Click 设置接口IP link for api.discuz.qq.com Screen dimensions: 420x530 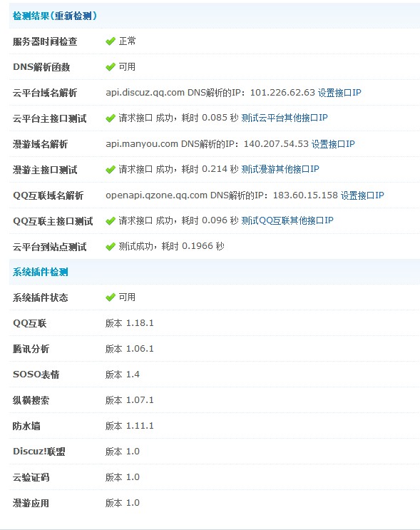pos(339,92)
